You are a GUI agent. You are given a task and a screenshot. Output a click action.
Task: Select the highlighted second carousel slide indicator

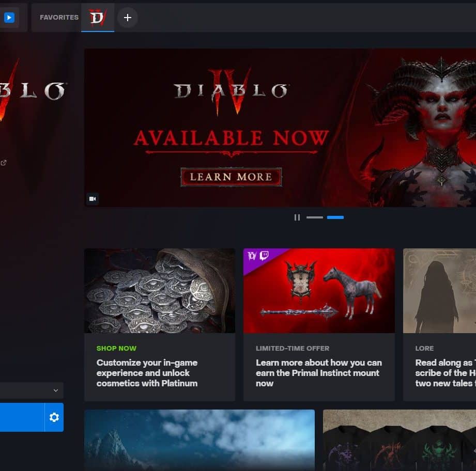[x=335, y=217]
